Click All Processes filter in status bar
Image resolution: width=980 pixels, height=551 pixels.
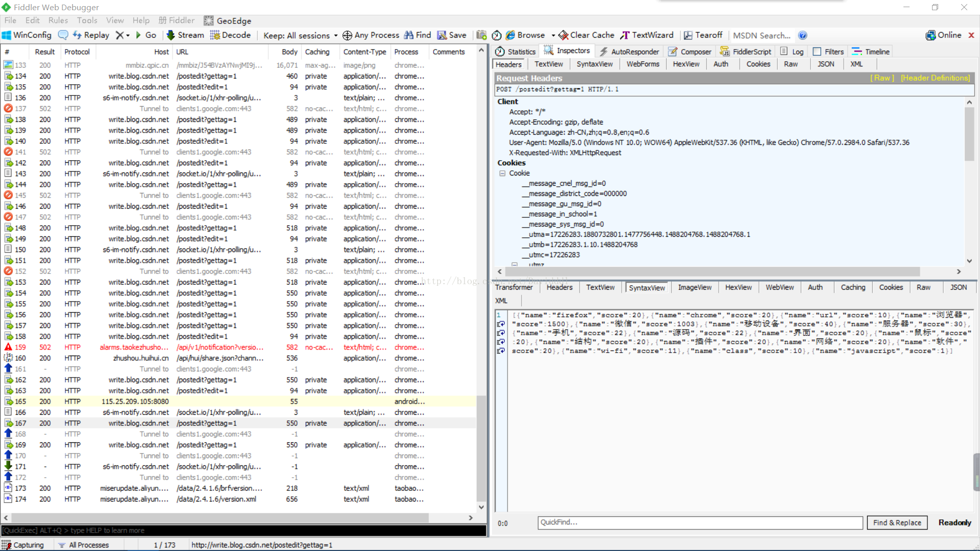[x=83, y=545]
